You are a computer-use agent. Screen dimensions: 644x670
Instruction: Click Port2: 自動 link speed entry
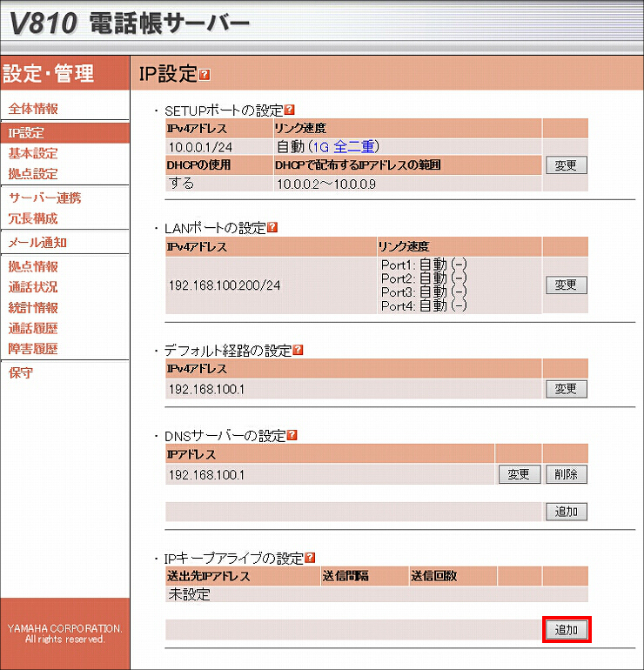(424, 278)
